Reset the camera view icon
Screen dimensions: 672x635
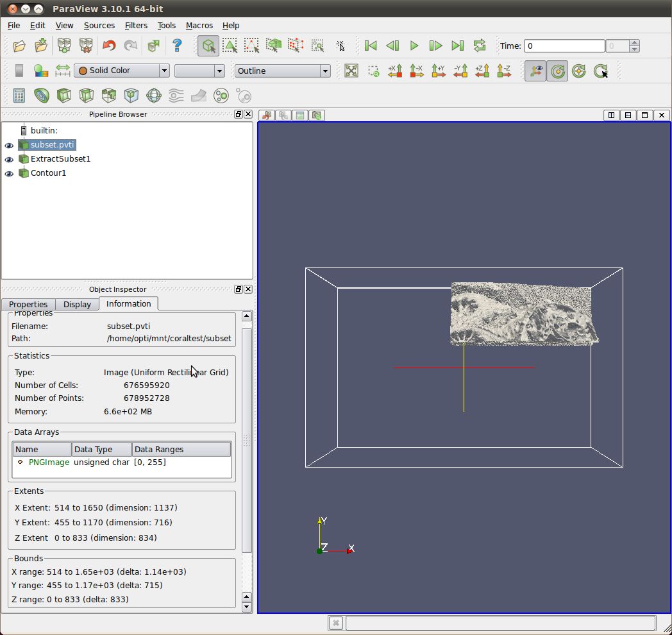click(351, 71)
